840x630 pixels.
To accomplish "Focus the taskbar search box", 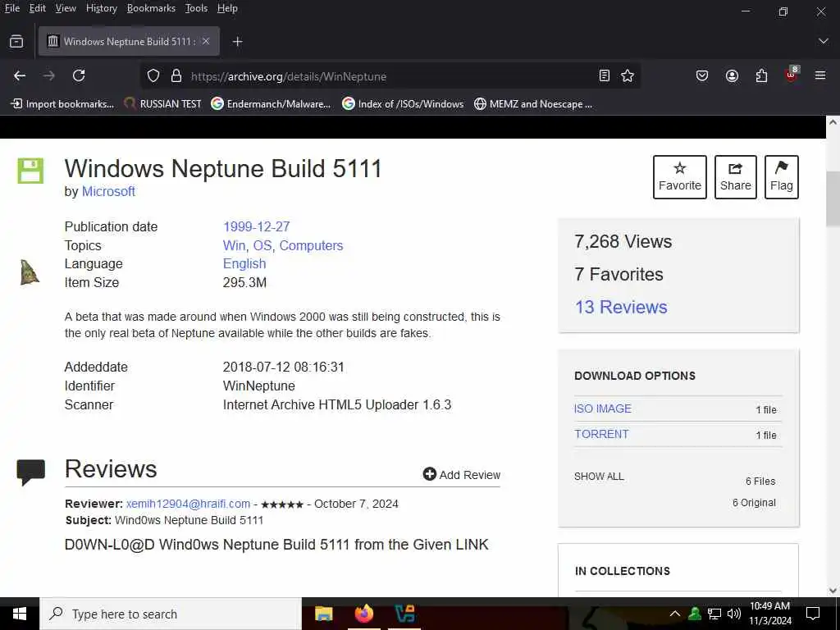I will click(171, 614).
